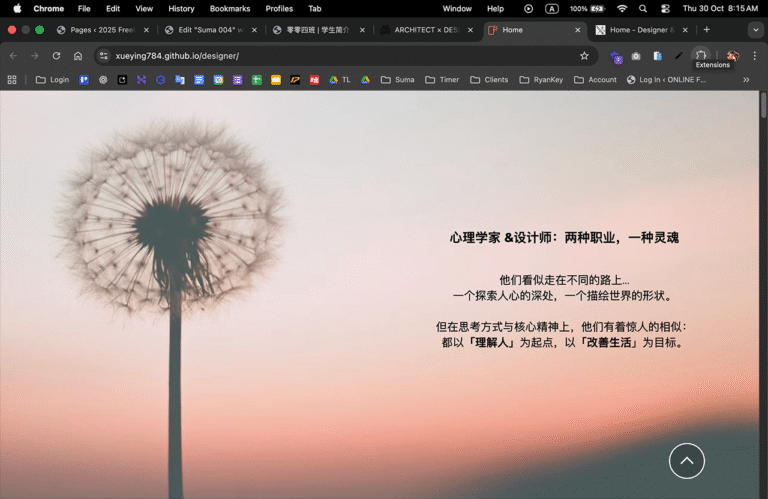This screenshot has height=499, width=768.
Task: Click the page's vertical scrollbar
Action: click(x=763, y=105)
